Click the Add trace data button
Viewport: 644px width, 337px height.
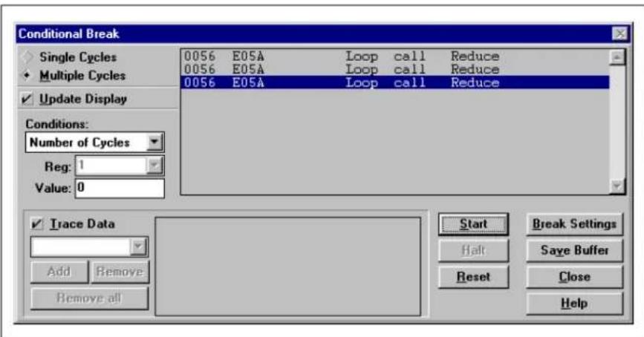(x=59, y=272)
